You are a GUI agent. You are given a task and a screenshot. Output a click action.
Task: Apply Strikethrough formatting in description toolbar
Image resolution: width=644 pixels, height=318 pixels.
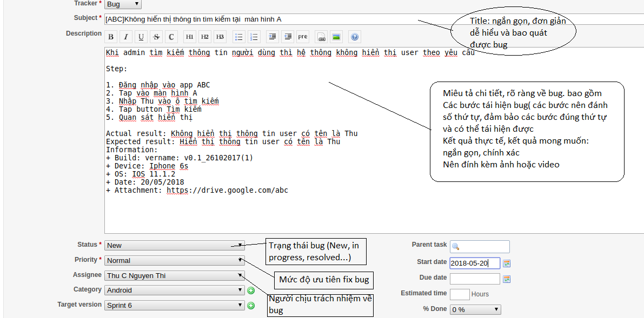156,37
